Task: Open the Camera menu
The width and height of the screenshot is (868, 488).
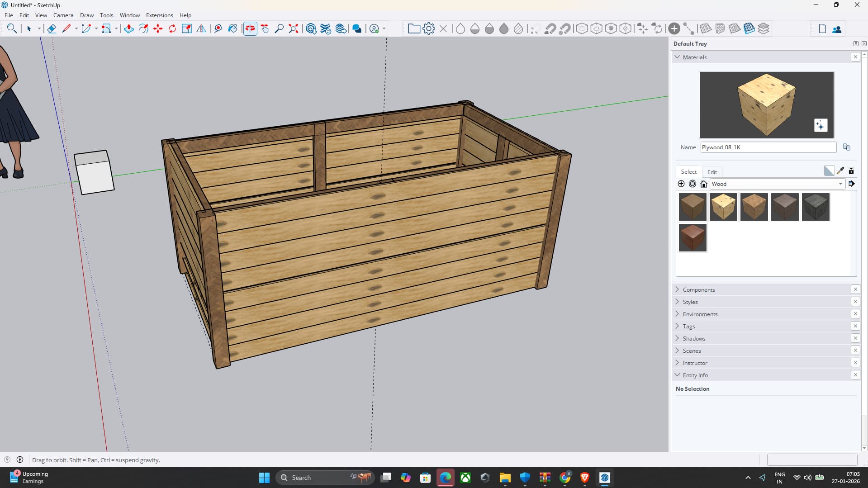Action: (x=63, y=15)
